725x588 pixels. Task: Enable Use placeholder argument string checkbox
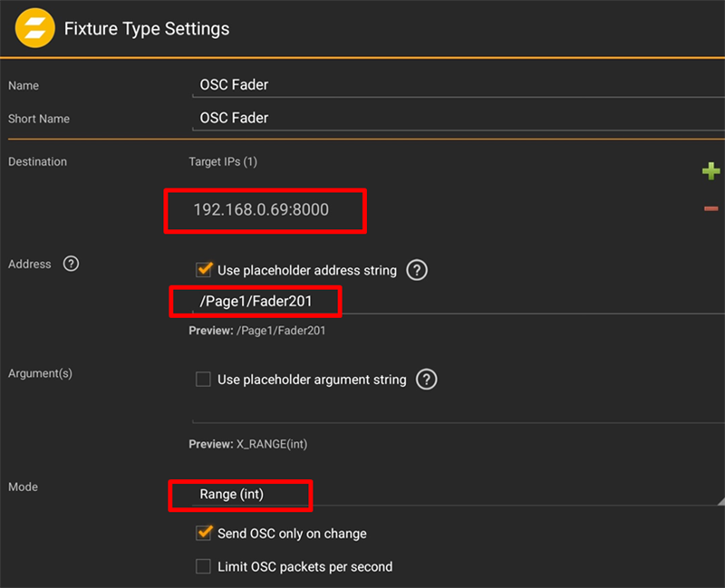(x=204, y=380)
